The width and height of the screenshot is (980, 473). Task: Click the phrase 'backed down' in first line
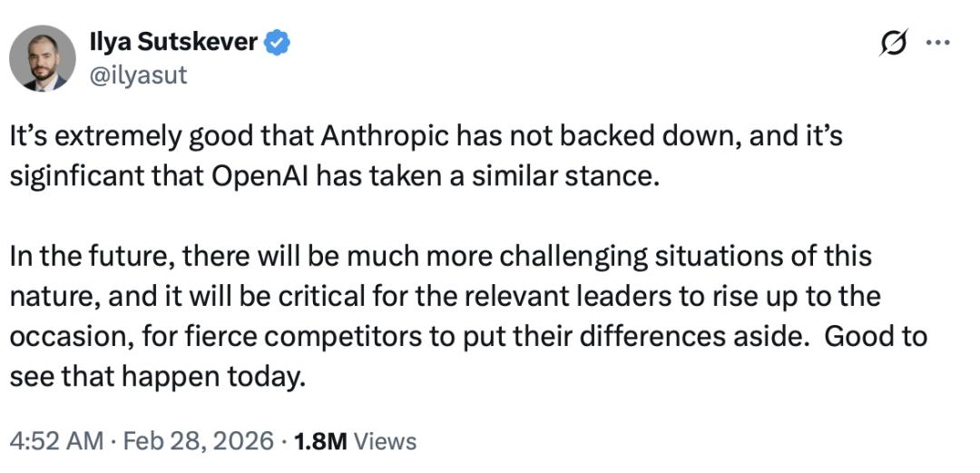(x=644, y=137)
